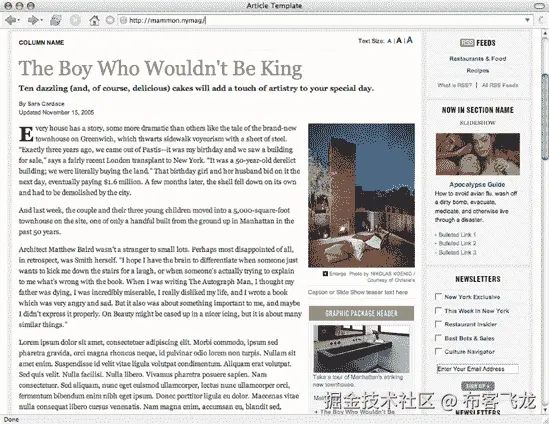Viewport: 549px width, 424px height.
Task: Click Bulleted Link 2
Action: (457, 243)
